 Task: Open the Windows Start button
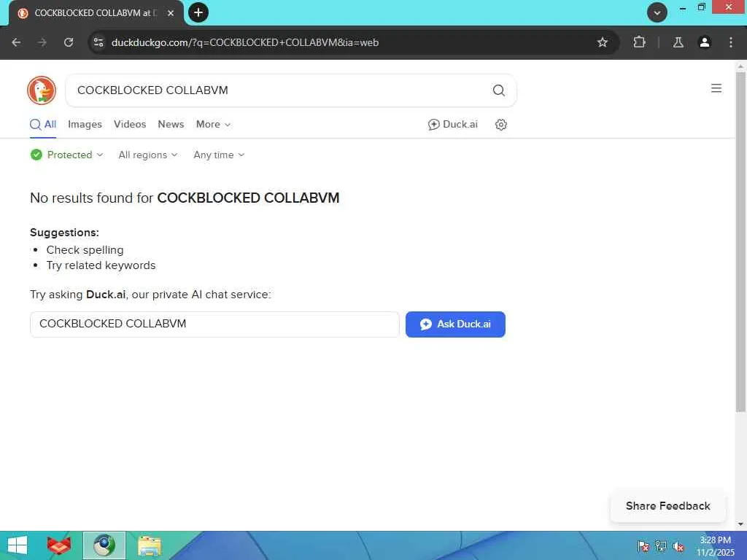point(18,545)
